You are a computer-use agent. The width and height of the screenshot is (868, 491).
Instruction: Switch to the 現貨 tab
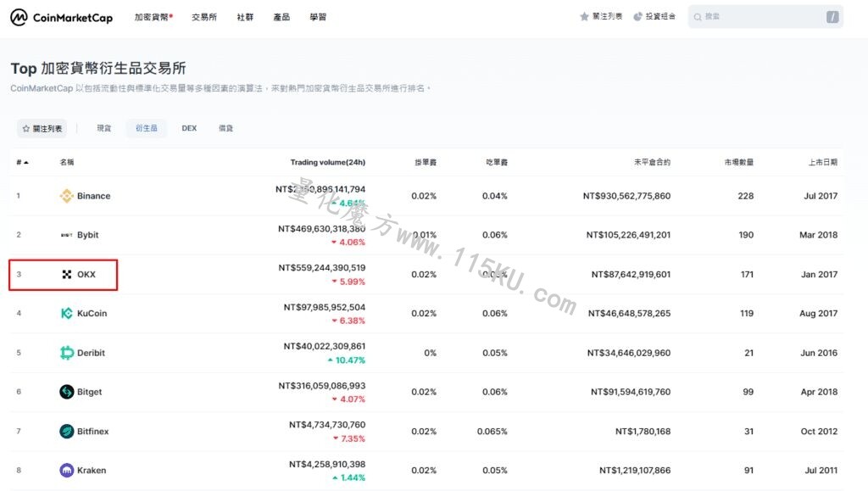click(104, 128)
